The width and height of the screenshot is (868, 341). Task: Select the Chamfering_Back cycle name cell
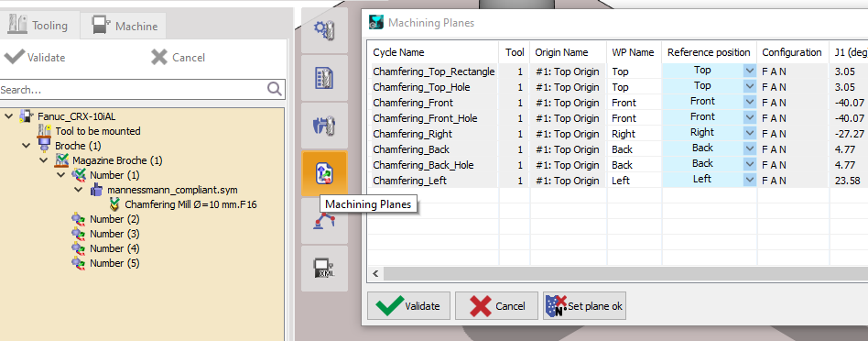coord(433,149)
